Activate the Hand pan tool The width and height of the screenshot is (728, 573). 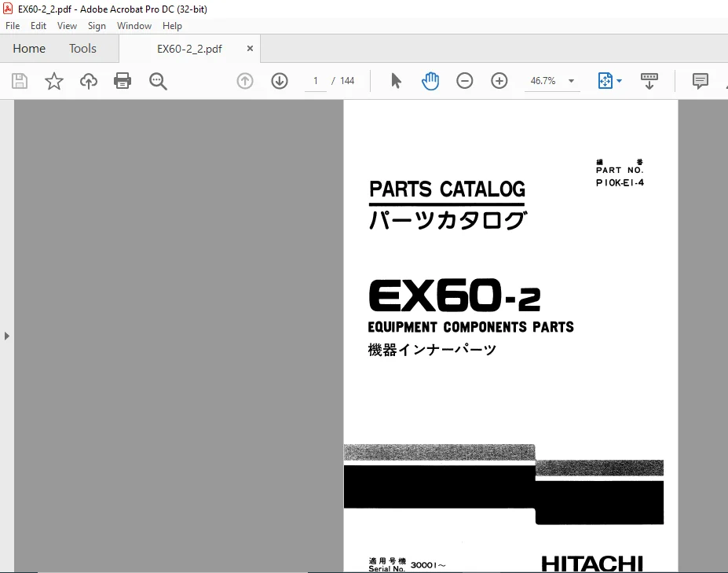[430, 81]
